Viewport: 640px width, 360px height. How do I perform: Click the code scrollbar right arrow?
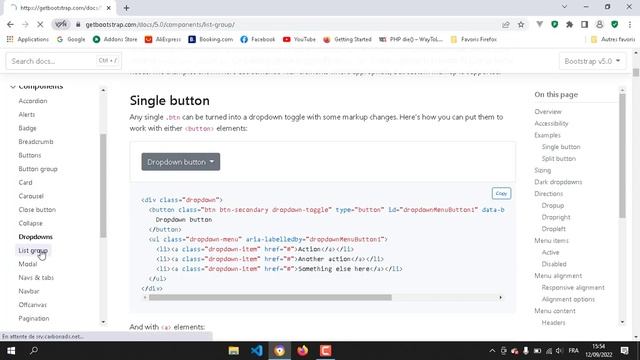click(500, 298)
